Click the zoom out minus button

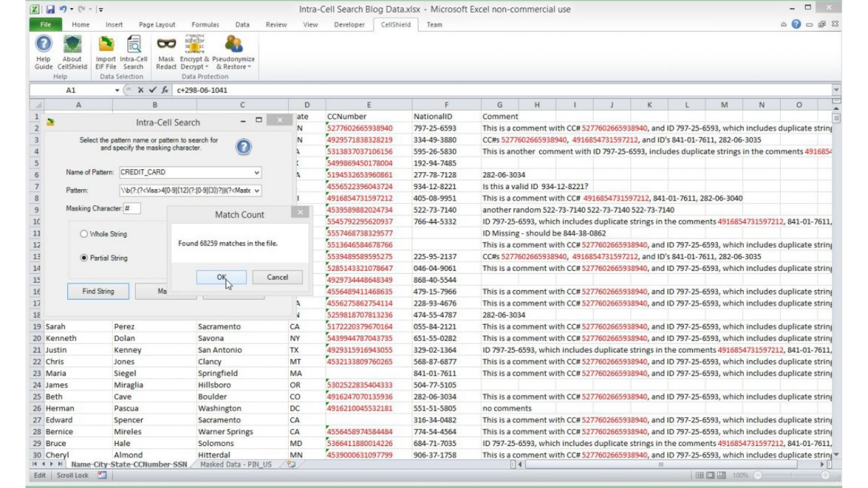(757, 476)
